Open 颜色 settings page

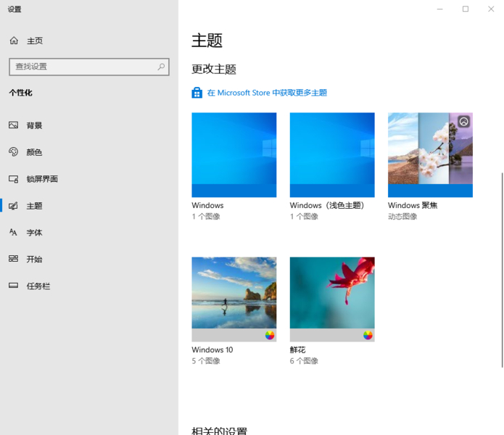(x=89, y=152)
